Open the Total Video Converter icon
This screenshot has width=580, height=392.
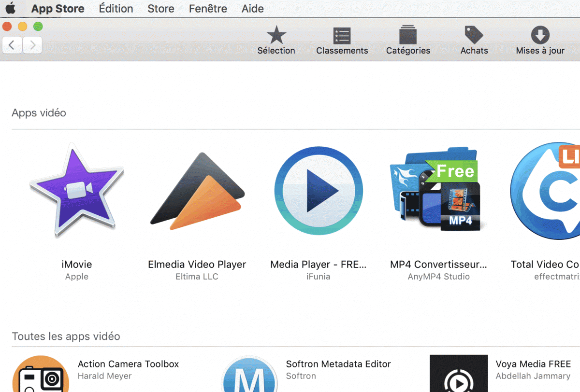tap(545, 191)
